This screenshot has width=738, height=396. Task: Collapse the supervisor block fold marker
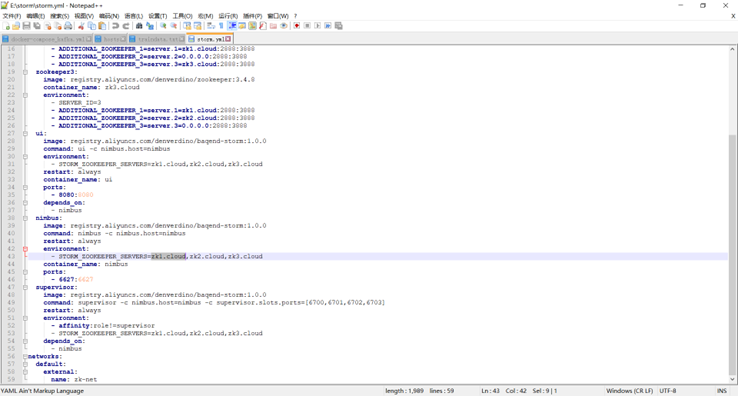pos(25,287)
